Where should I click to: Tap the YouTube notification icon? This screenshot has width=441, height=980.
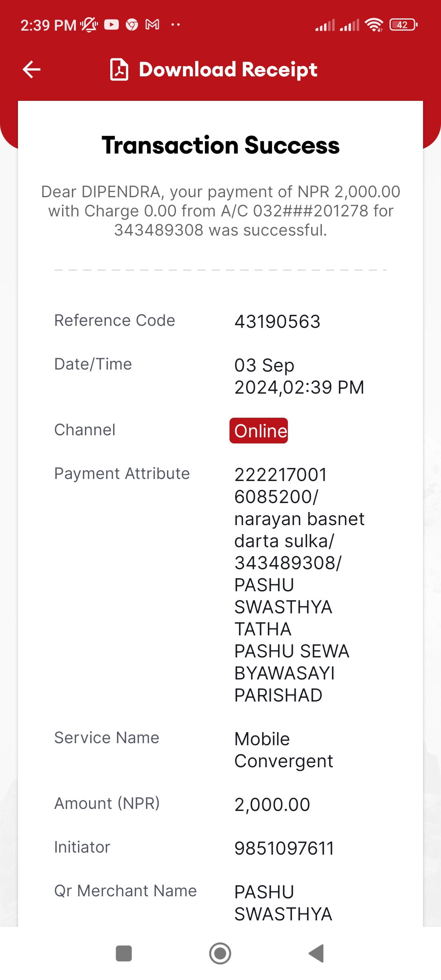pyautogui.click(x=111, y=25)
